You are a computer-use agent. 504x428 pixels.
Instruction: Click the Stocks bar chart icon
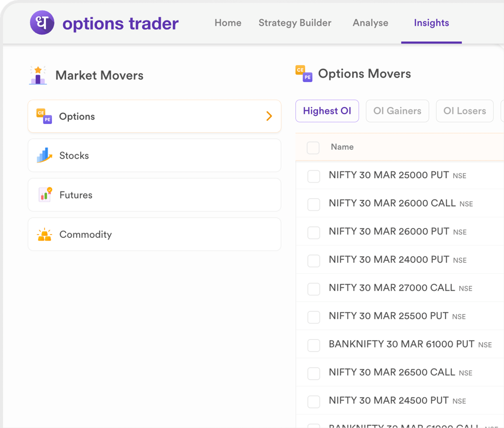click(44, 155)
